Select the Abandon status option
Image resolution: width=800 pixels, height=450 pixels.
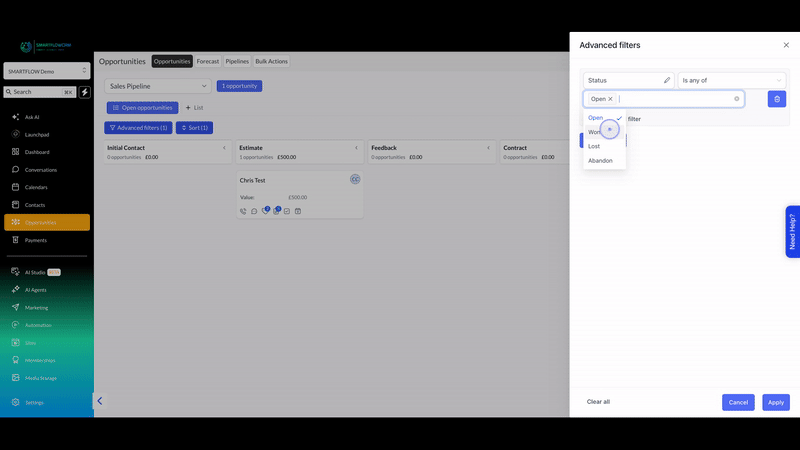point(605,161)
